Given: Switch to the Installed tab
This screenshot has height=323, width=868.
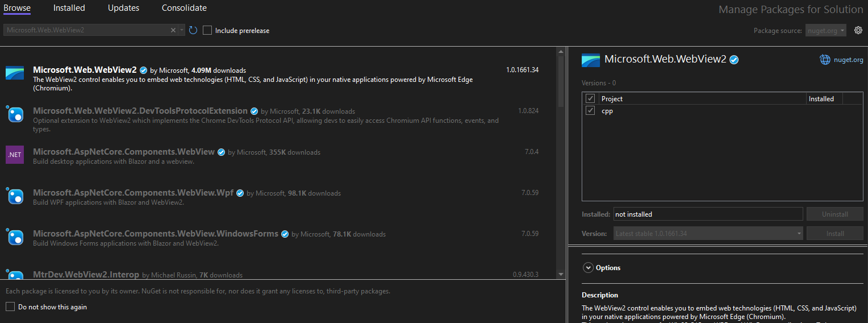Looking at the screenshot, I should coord(69,8).
